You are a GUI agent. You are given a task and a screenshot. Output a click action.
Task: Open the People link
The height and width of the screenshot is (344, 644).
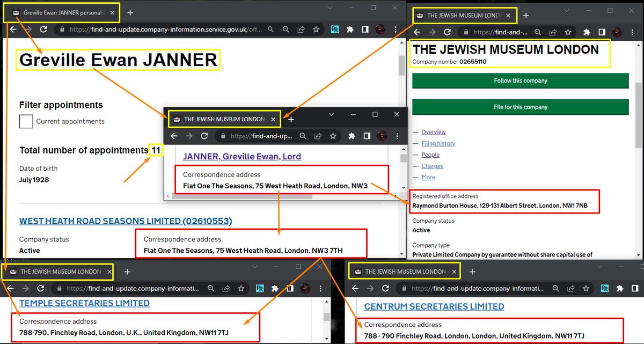click(430, 155)
